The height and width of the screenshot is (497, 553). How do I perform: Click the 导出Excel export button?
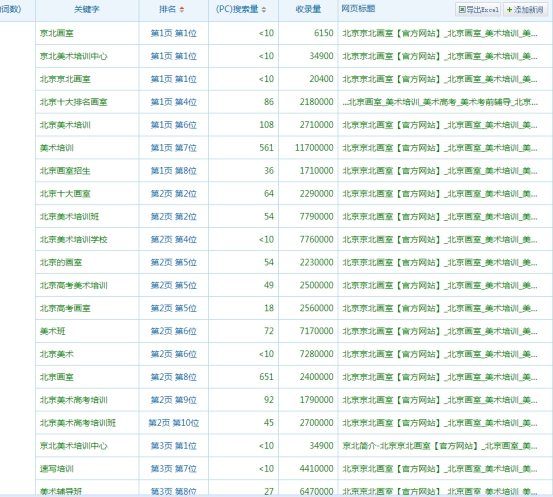(478, 10)
